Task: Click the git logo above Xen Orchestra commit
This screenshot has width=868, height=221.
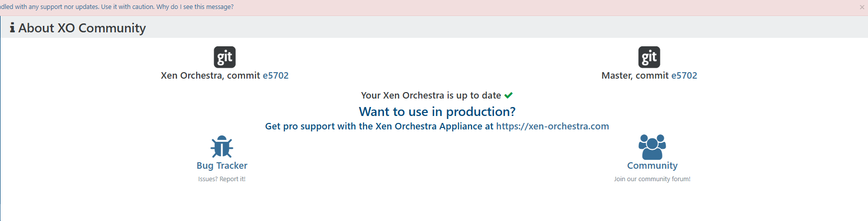Action: click(225, 57)
